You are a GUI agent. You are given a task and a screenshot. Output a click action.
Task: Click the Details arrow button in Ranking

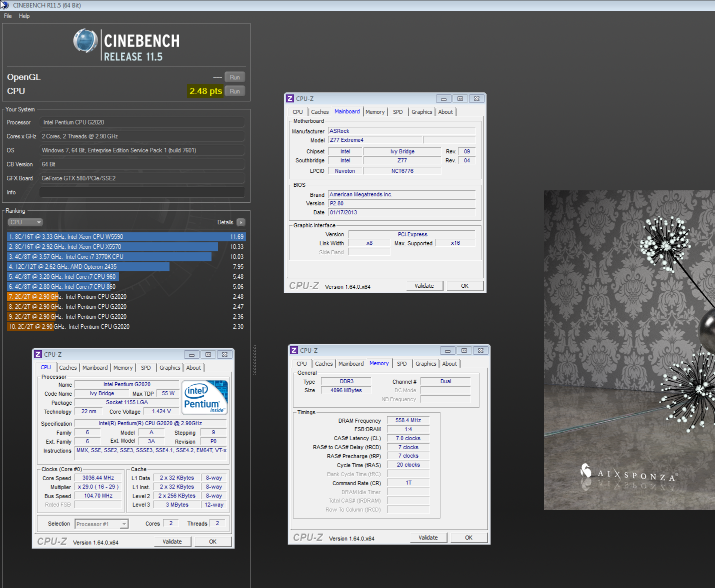[x=240, y=222]
